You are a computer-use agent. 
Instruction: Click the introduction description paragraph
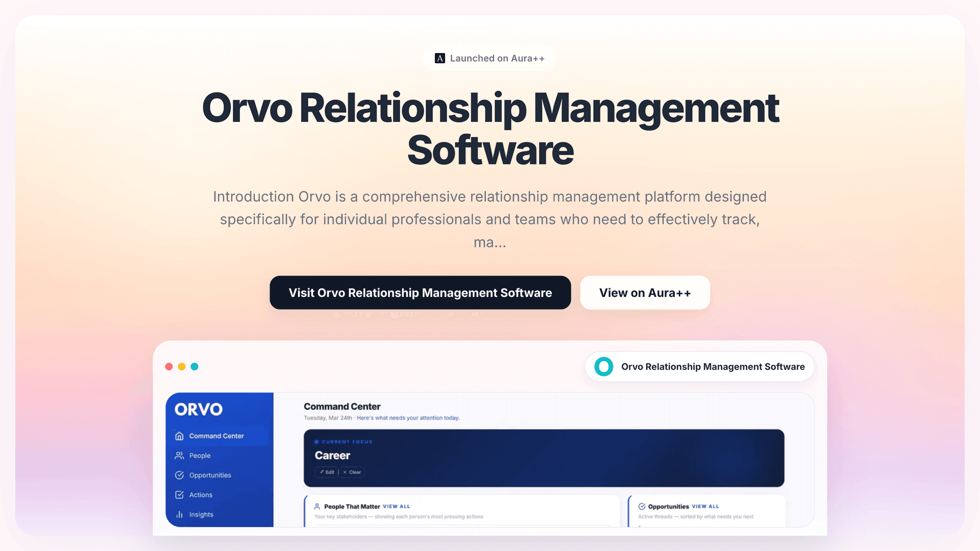tap(490, 219)
